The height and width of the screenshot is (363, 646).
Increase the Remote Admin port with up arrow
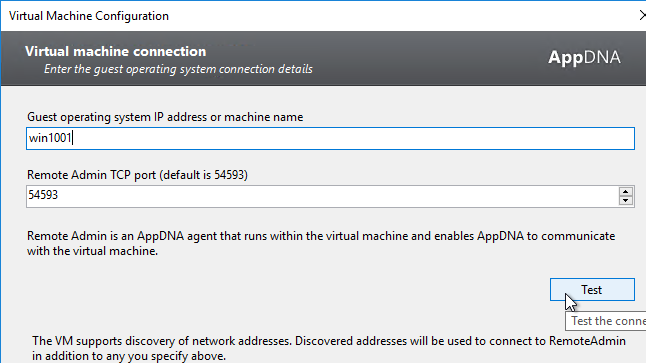pos(625,192)
